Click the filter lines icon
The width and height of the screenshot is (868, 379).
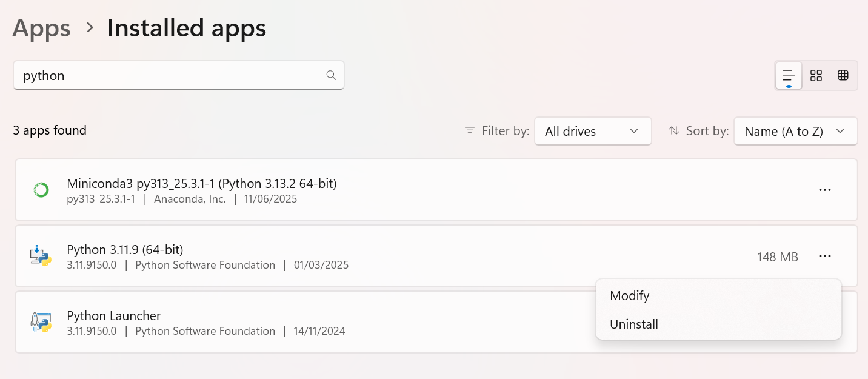click(470, 130)
